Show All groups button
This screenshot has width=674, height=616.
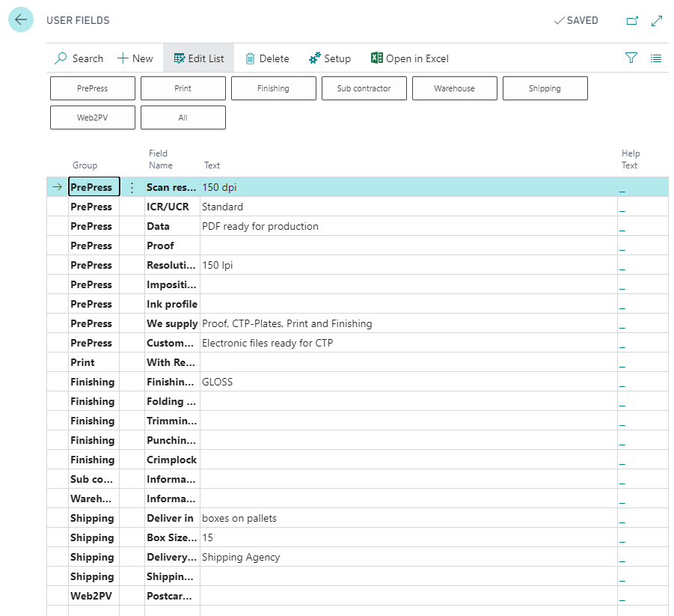pyautogui.click(x=183, y=118)
